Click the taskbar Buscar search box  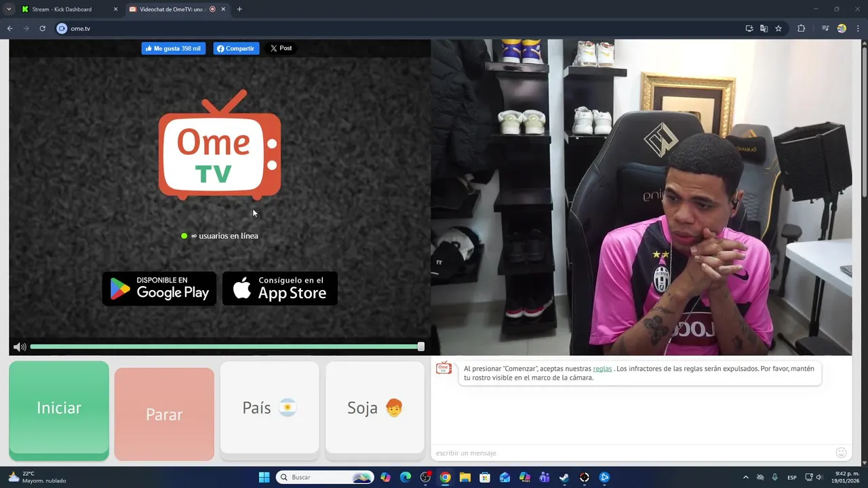pyautogui.click(x=325, y=477)
